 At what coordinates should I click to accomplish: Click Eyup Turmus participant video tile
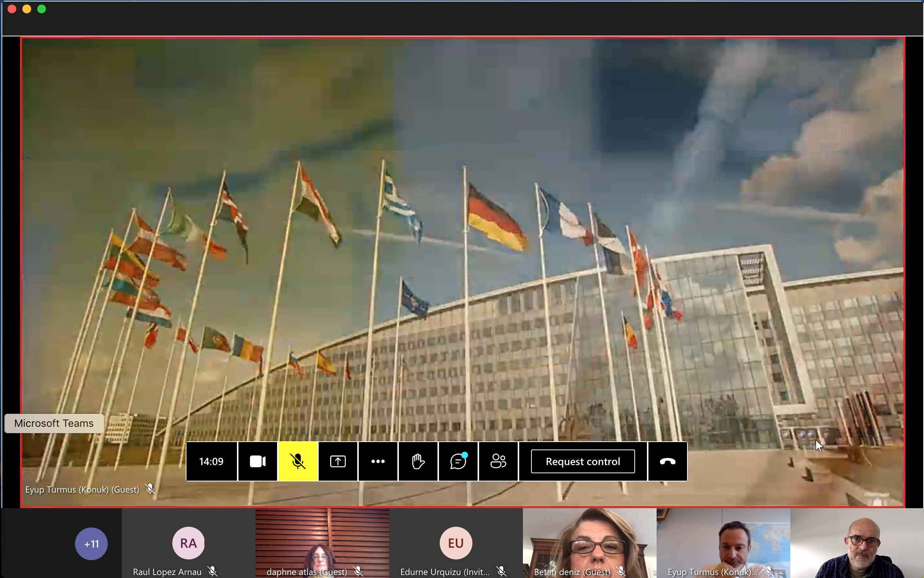(x=723, y=541)
